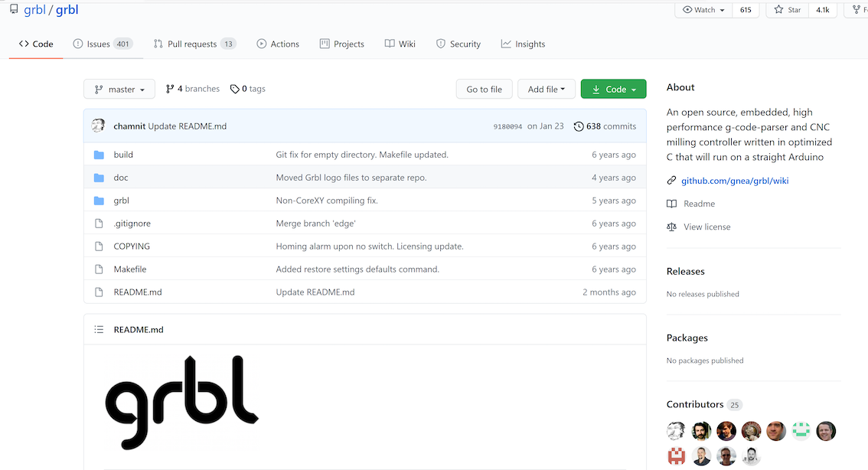Click the COPYING file icon

tap(99, 246)
